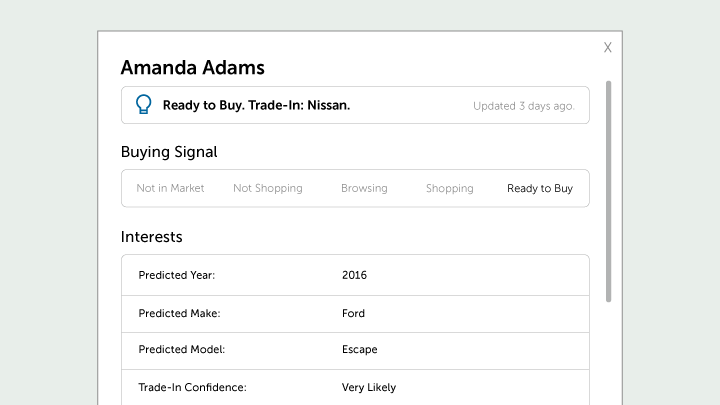720x405 pixels.
Task: Click the Predicted Model label
Action: tap(182, 349)
